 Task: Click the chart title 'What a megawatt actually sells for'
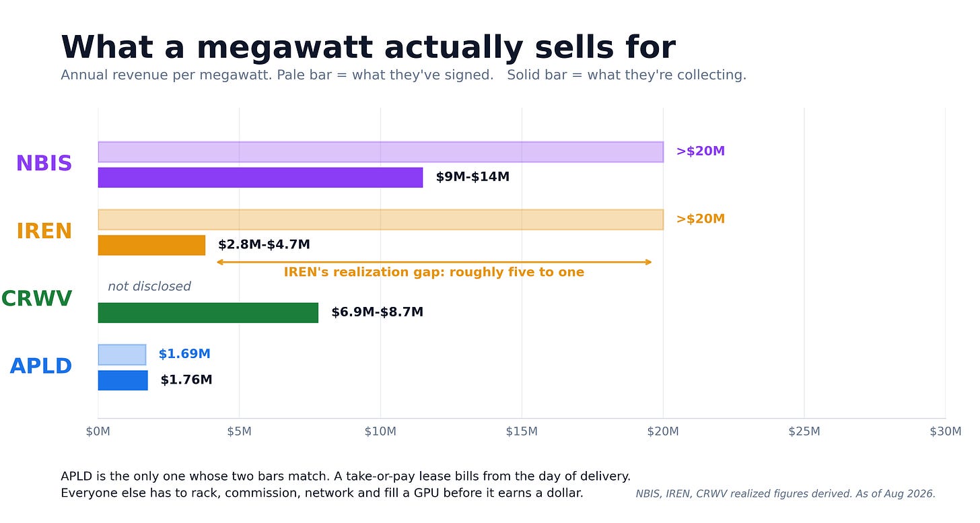pyautogui.click(x=368, y=48)
